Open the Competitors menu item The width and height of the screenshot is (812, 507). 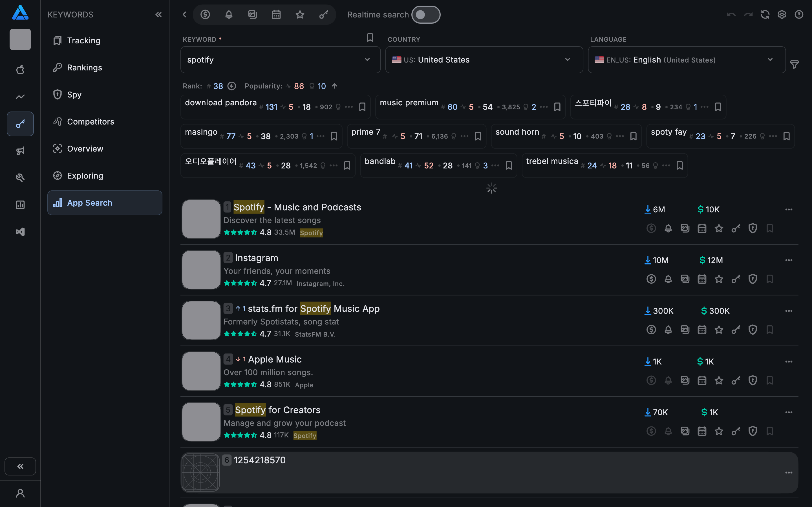pyautogui.click(x=91, y=121)
